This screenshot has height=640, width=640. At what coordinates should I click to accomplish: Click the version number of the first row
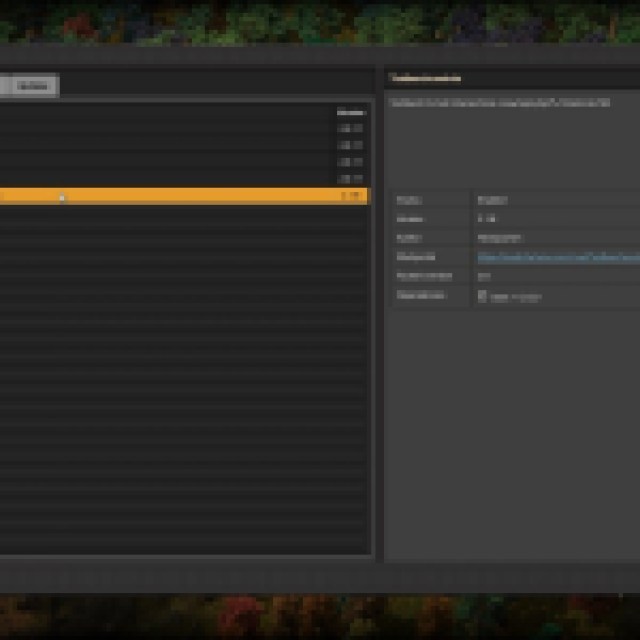pos(350,128)
